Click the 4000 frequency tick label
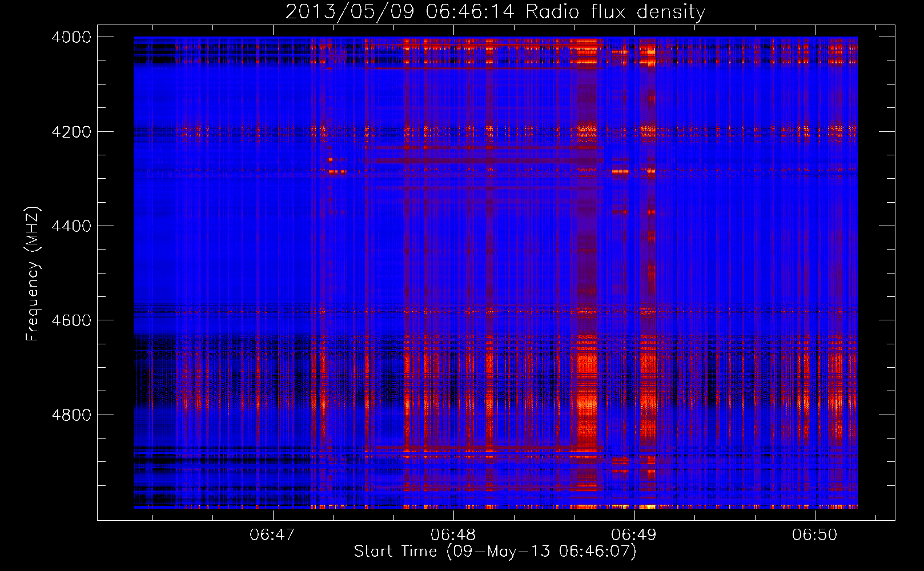Viewport: 924px width, 571px height. (x=71, y=37)
